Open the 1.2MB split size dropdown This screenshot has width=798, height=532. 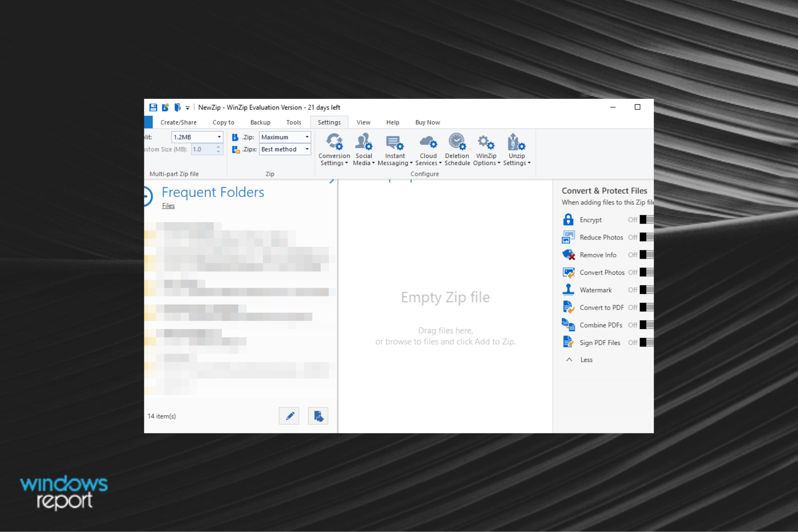tap(197, 137)
